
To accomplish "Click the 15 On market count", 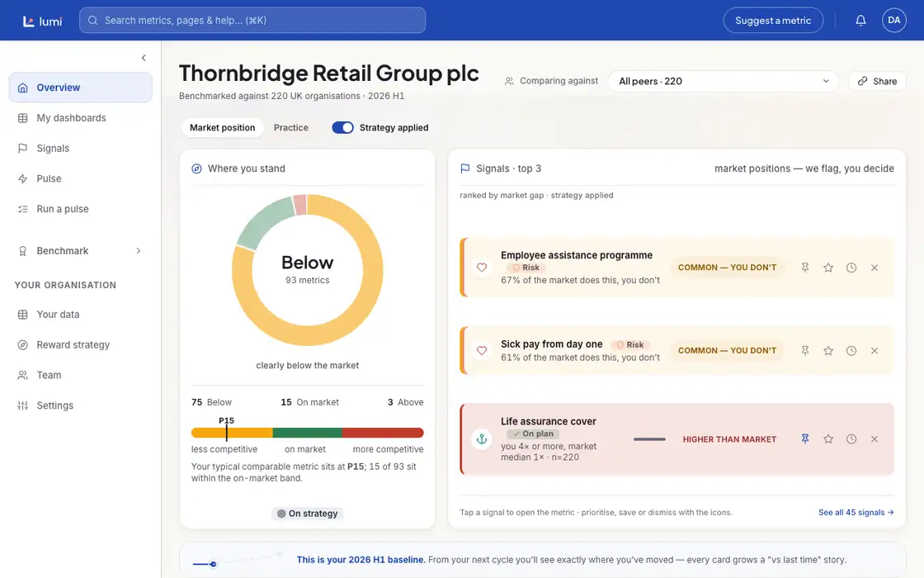I will coord(310,402).
